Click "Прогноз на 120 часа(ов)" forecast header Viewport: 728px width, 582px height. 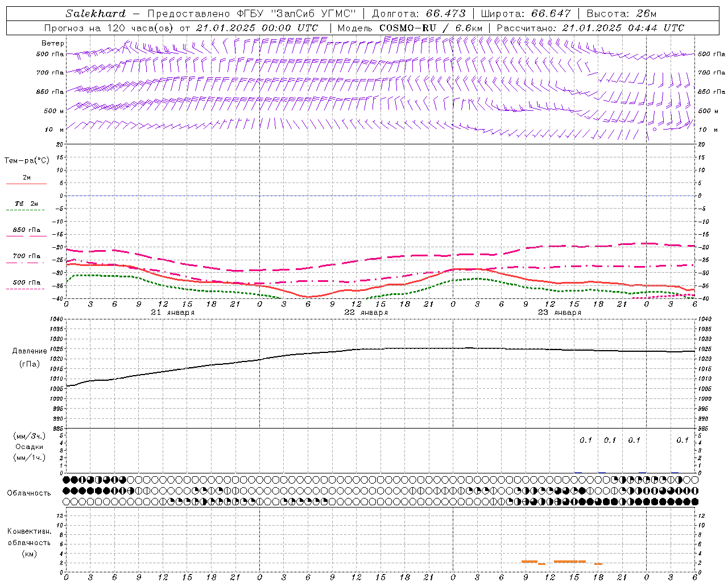[x=109, y=28]
